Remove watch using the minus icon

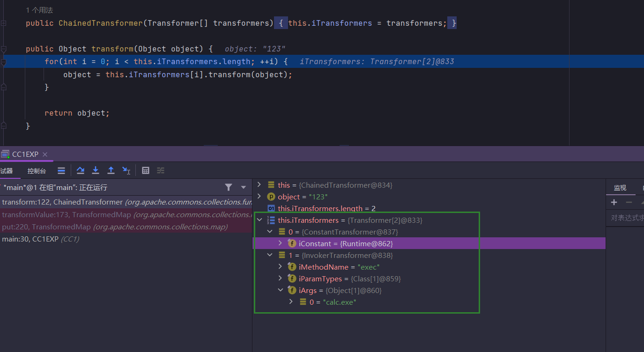(x=629, y=202)
